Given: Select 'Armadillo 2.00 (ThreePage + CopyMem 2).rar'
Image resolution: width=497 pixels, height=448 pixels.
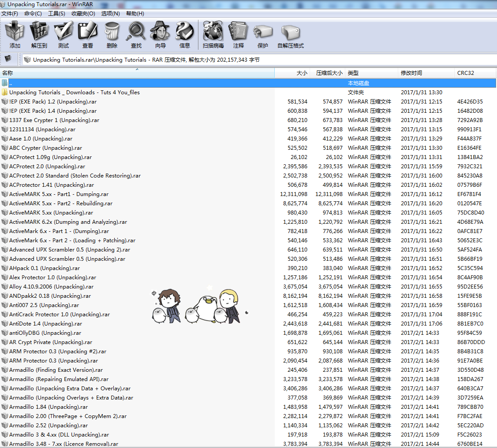Looking at the screenshot, I should tap(68, 416).
